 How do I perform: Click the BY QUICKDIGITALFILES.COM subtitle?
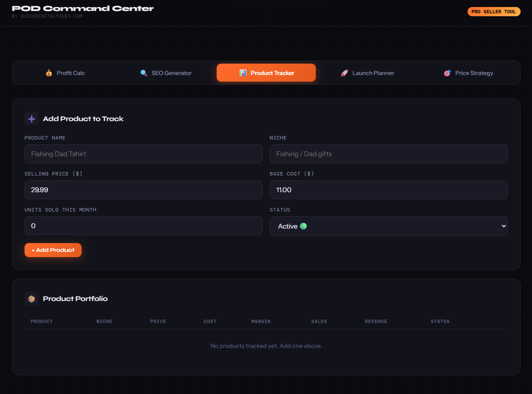tap(47, 16)
